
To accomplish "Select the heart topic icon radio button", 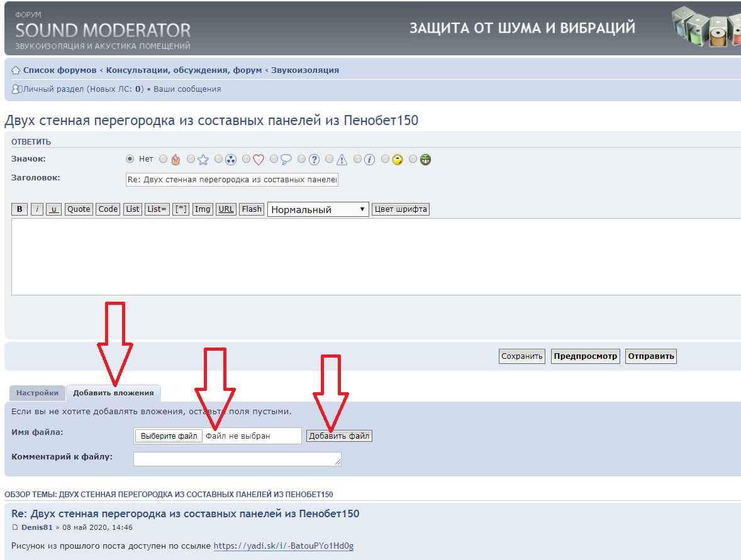I will (246, 160).
